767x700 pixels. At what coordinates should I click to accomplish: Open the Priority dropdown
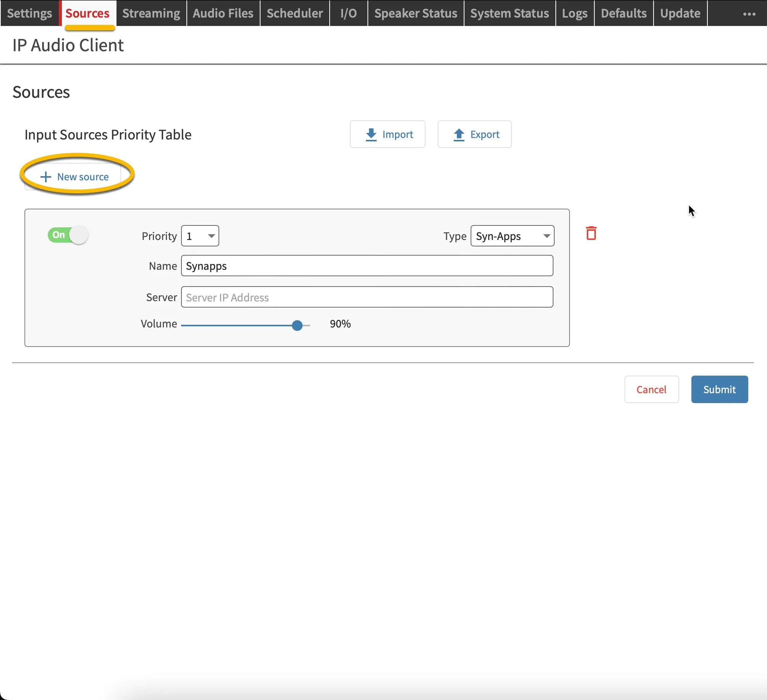tap(200, 236)
